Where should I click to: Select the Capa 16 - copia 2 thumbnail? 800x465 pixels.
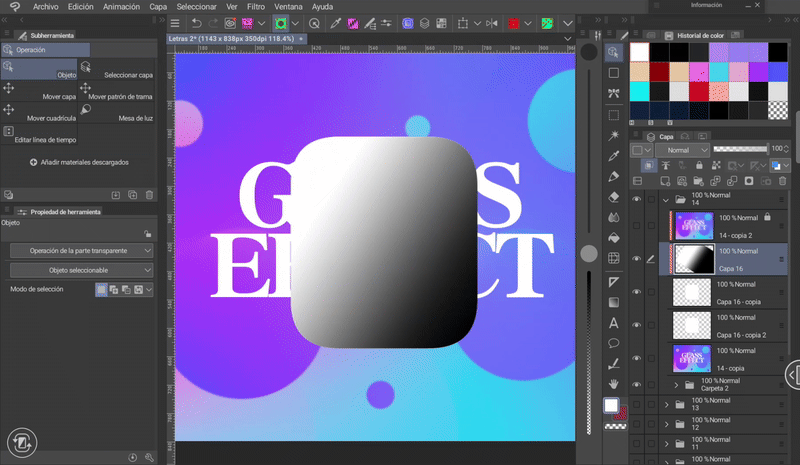tap(692, 324)
